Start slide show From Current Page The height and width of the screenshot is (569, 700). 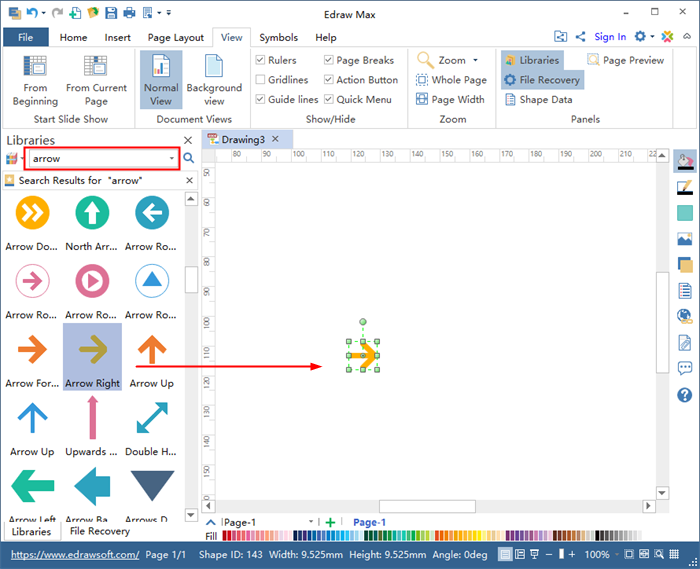(96, 82)
